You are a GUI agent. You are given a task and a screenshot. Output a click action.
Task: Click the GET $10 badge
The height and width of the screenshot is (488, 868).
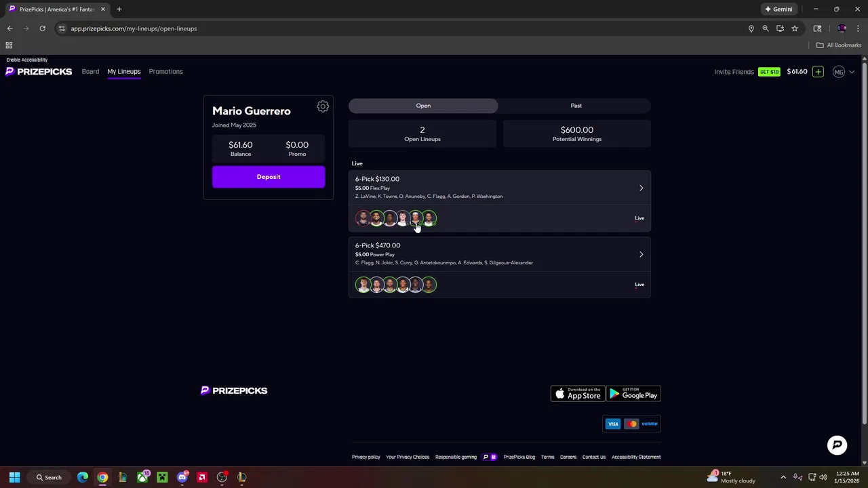[769, 72]
